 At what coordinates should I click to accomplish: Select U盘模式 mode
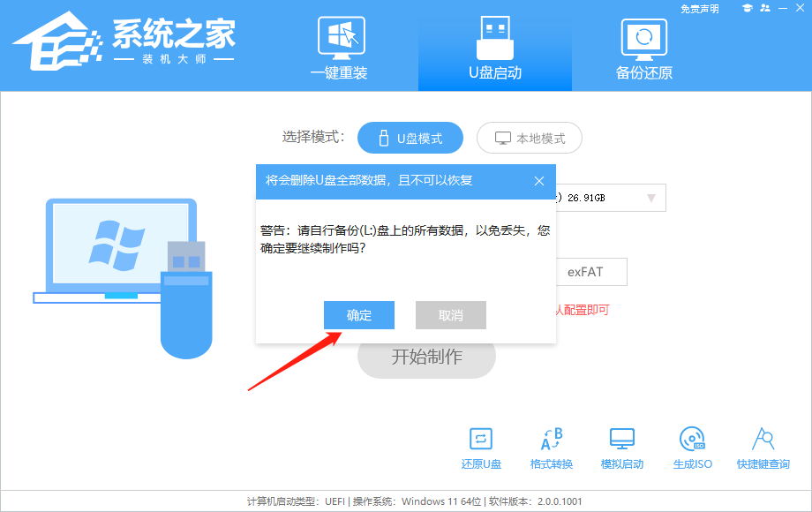click(x=410, y=138)
